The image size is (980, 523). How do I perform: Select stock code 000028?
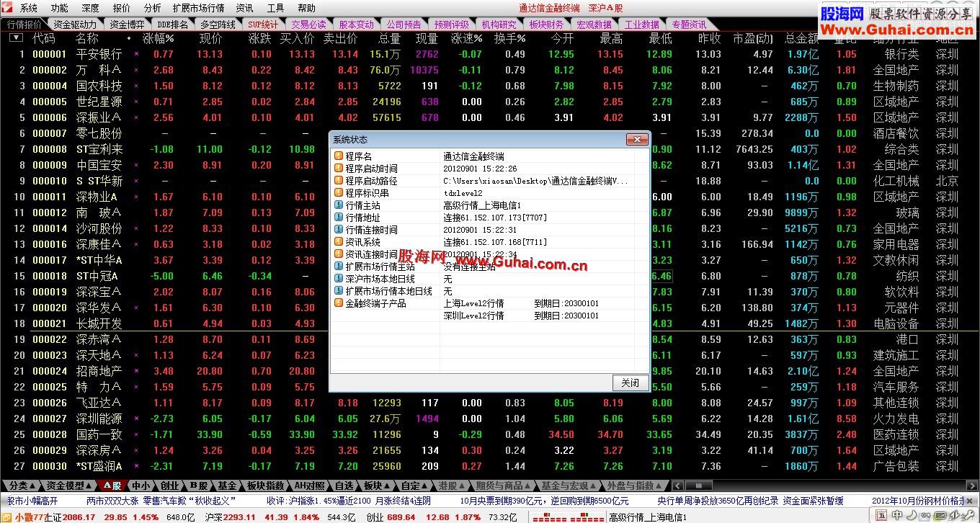tap(50, 434)
